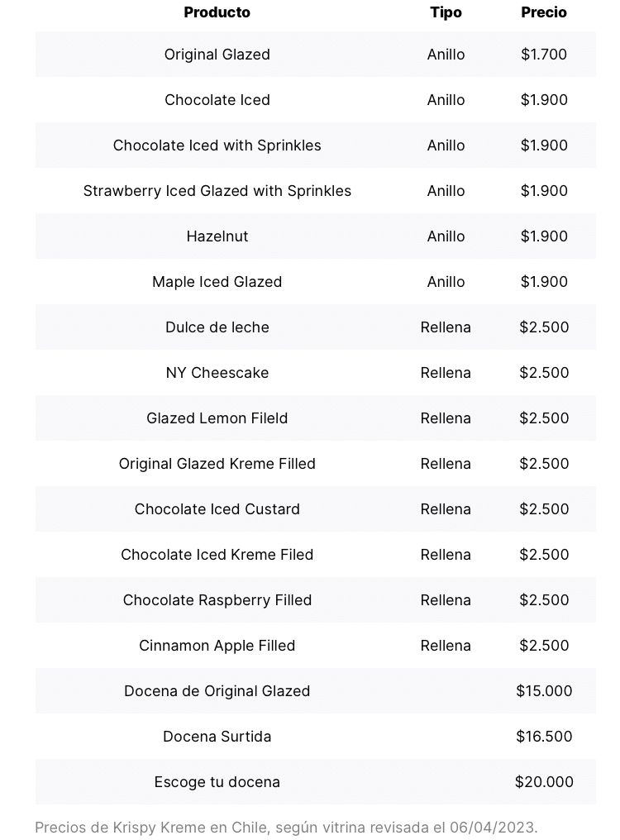620x840 pixels.
Task: Select the Maple Iced Glazed entry
Action: pyautogui.click(x=217, y=282)
